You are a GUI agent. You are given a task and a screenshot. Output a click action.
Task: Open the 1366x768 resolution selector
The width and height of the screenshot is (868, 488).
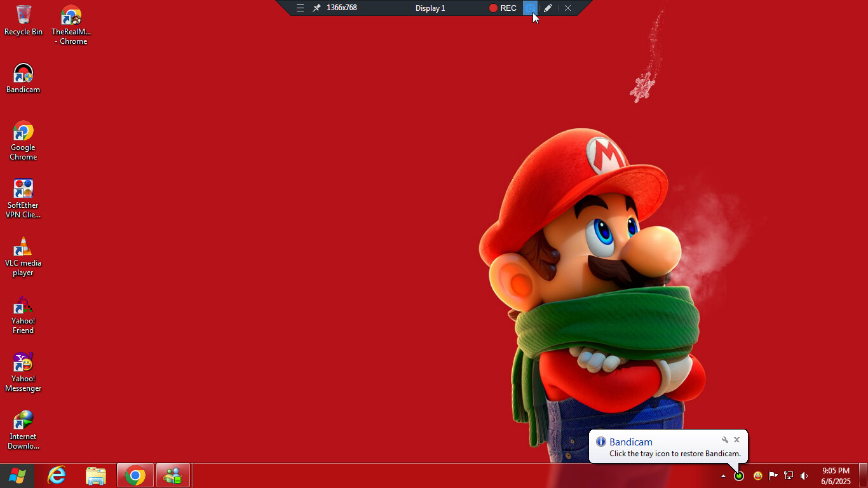click(342, 8)
